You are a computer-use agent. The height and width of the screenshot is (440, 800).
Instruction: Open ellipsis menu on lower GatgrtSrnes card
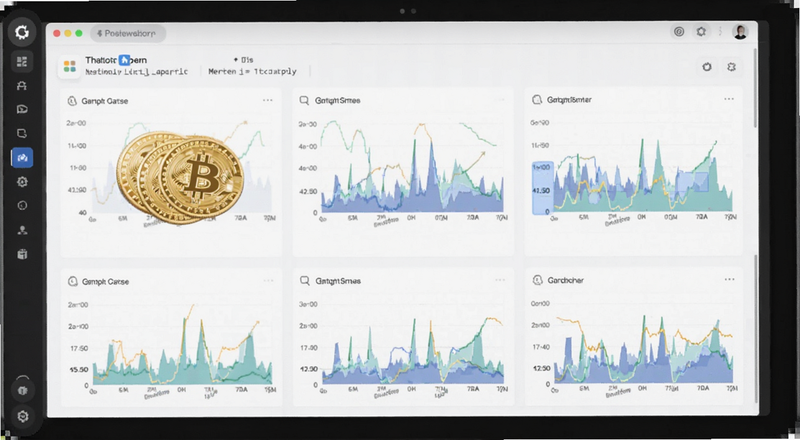pyautogui.click(x=500, y=280)
